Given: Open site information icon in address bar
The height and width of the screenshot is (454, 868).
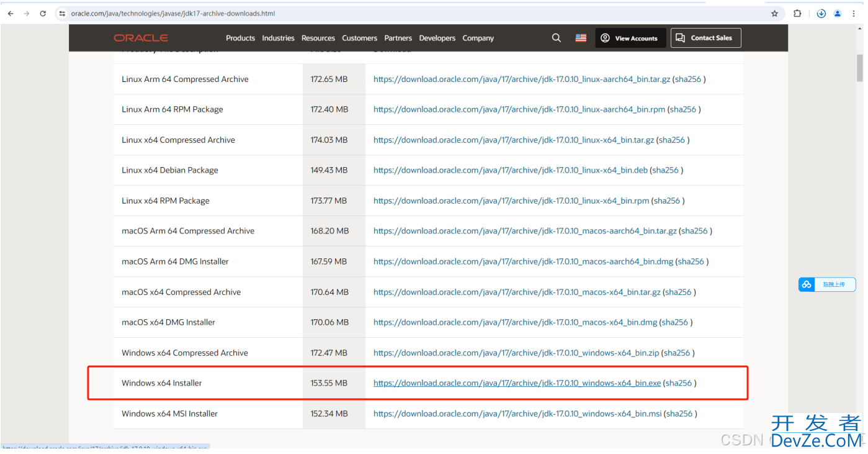Looking at the screenshot, I should click(x=62, y=13).
